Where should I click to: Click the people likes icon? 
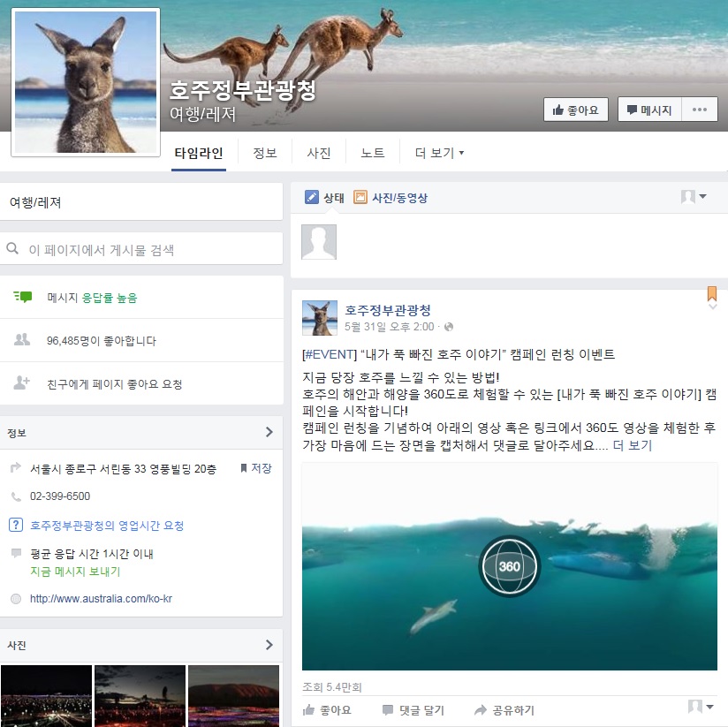[x=22, y=340]
